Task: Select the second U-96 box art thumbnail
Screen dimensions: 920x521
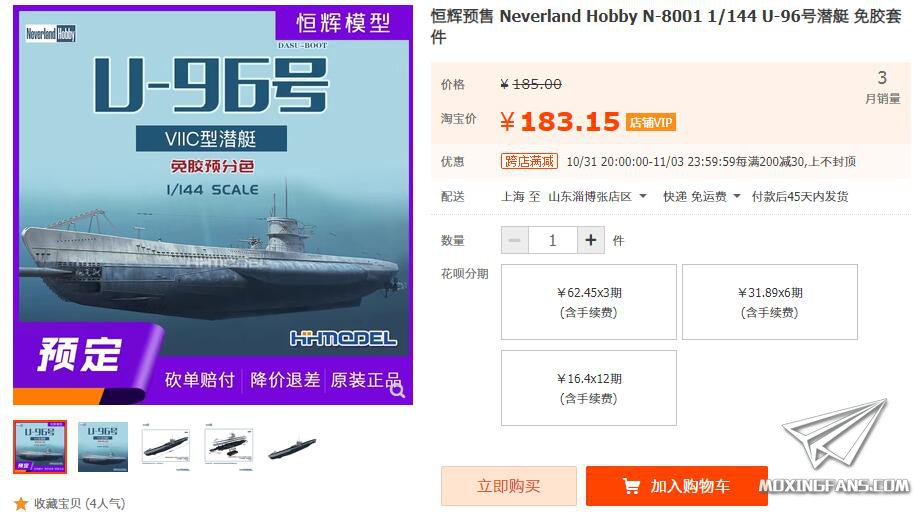Action: point(103,447)
